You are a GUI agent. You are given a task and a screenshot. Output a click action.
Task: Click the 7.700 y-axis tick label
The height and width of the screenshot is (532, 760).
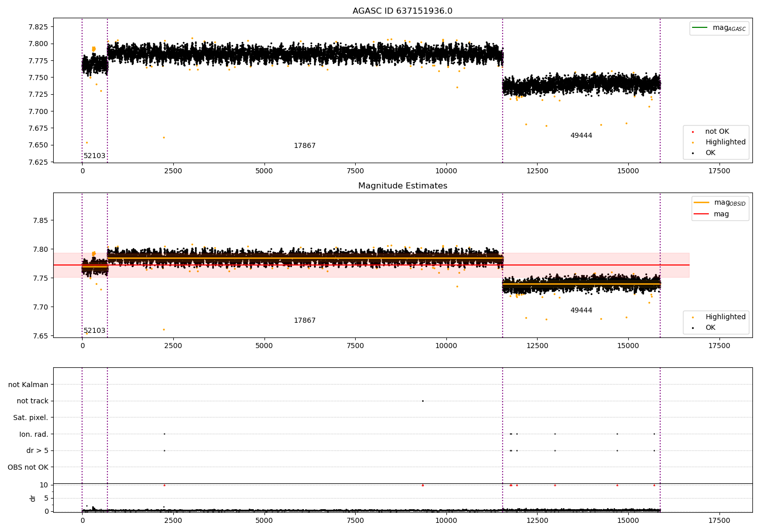38,111
